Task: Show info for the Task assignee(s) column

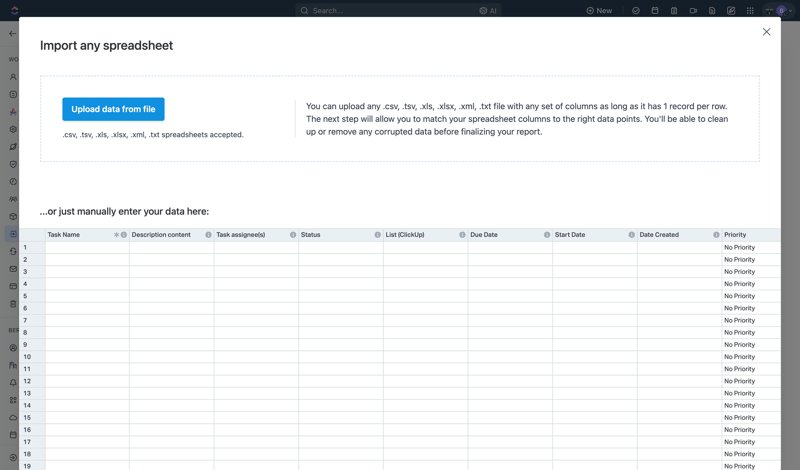Action: 293,235
